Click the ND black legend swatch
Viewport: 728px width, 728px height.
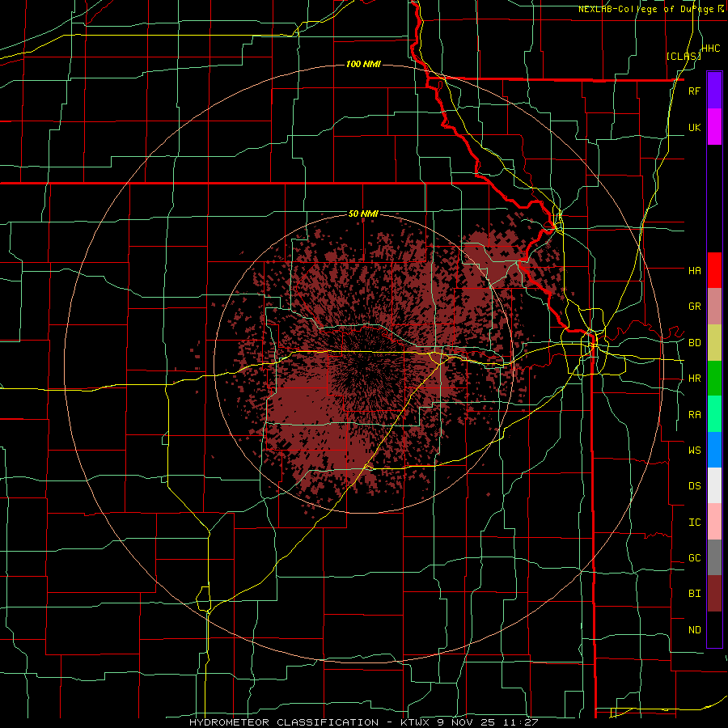tap(714, 629)
